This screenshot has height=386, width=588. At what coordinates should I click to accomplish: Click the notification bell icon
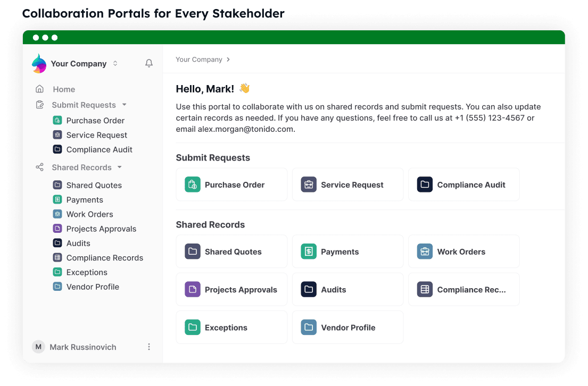(x=149, y=63)
